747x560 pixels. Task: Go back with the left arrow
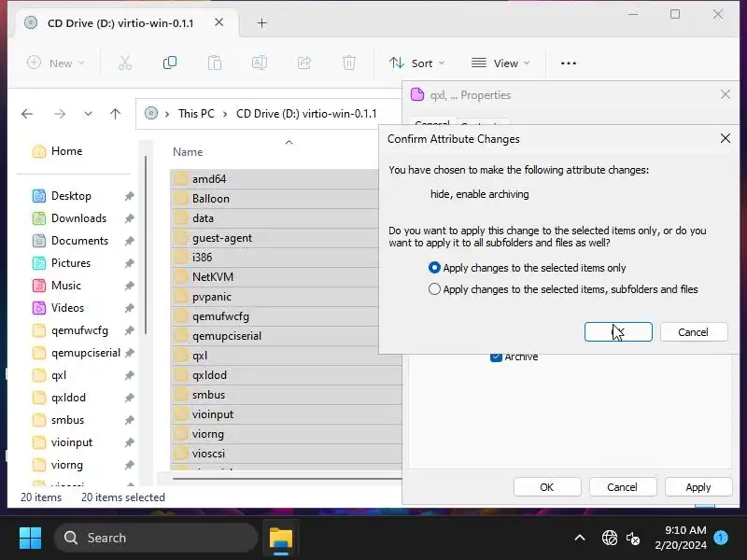(x=27, y=114)
